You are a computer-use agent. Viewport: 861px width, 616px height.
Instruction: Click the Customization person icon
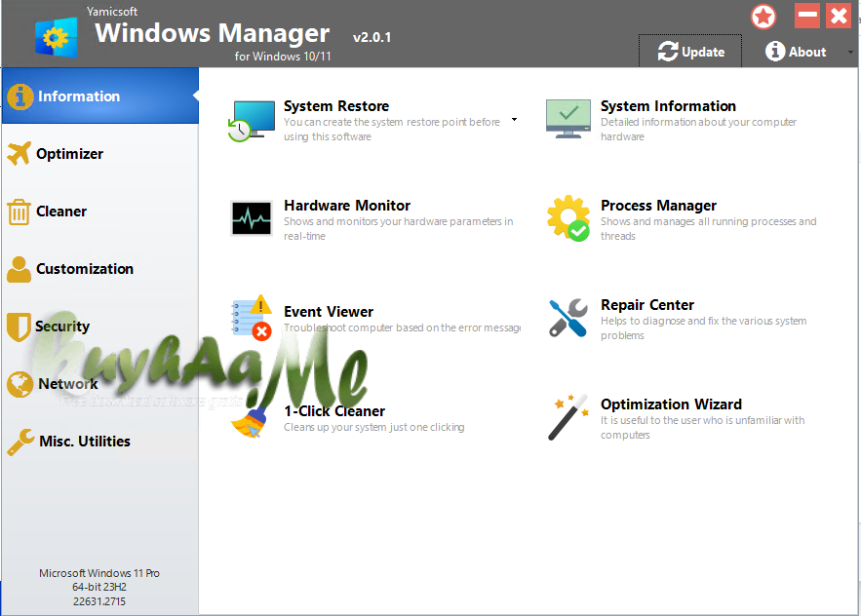pyautogui.click(x=20, y=269)
